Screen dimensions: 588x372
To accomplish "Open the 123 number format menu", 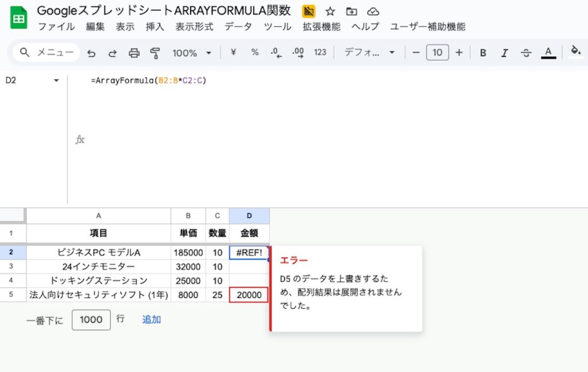I will coord(320,52).
